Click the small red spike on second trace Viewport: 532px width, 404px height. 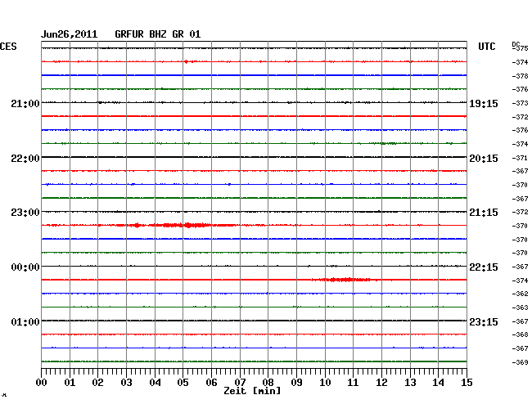coord(187,61)
